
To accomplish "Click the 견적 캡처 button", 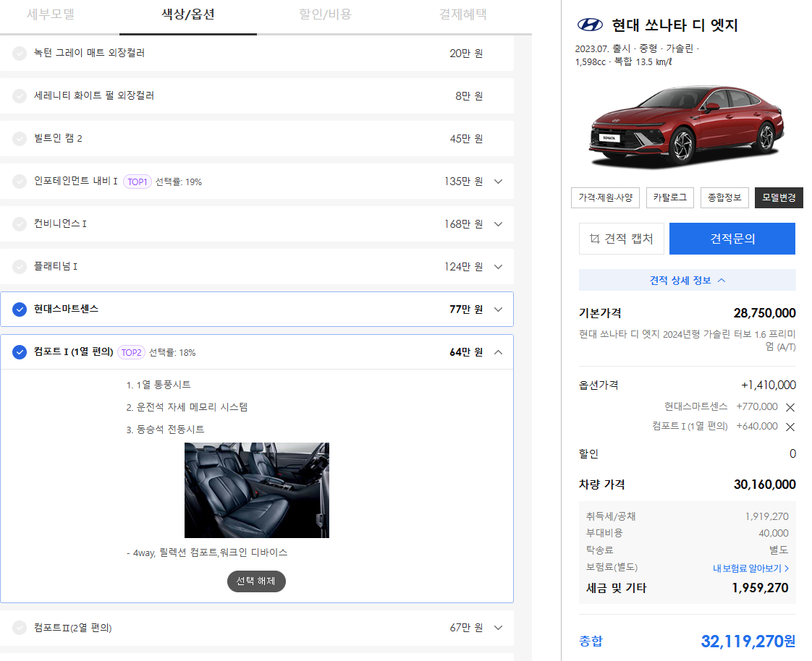I will click(622, 239).
